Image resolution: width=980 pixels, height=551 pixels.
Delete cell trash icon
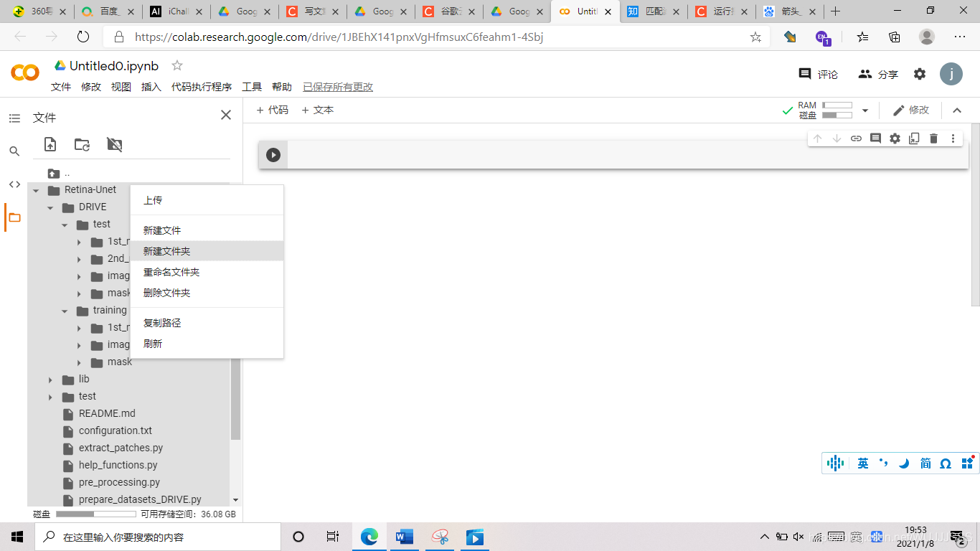click(933, 138)
